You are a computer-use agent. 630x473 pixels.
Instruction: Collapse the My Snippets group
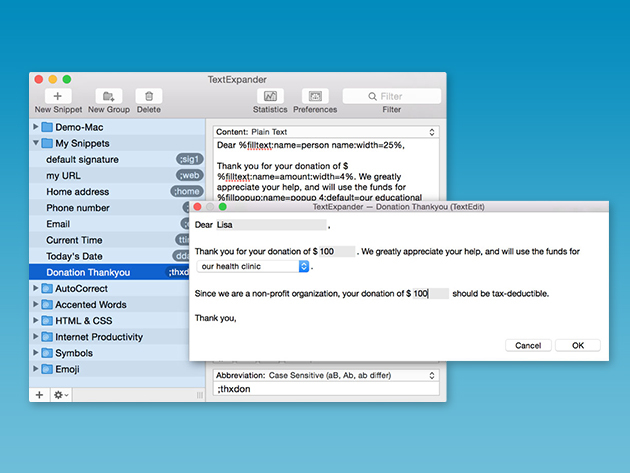36,143
